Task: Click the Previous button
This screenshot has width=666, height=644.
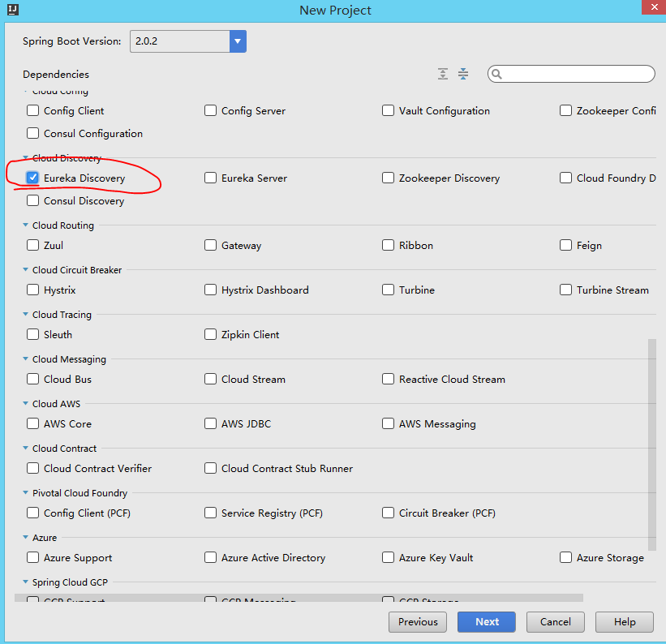Action: point(418,622)
